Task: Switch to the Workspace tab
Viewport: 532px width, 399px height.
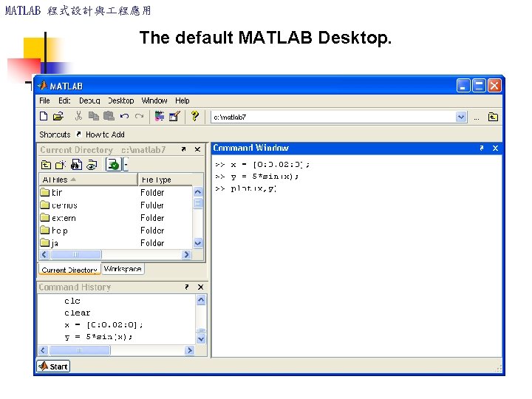Action: [x=123, y=269]
